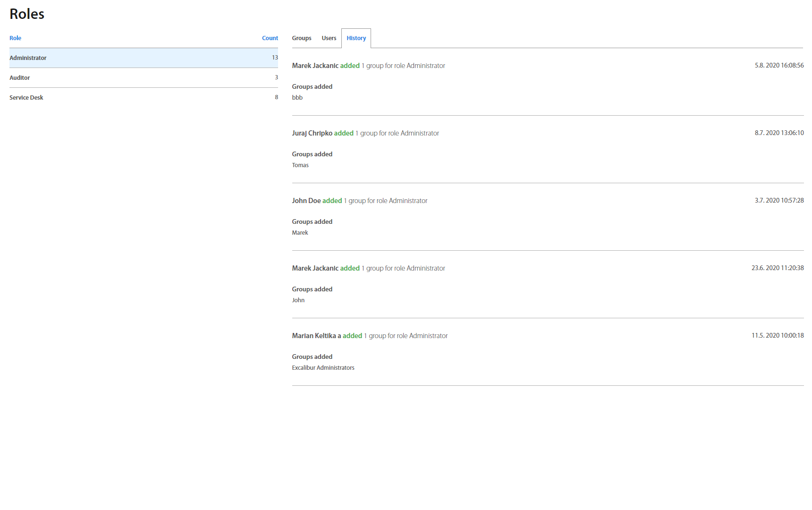Click the 5.8. 2020 16:08:56 timestamp
The width and height of the screenshot is (812, 510).
coord(779,66)
